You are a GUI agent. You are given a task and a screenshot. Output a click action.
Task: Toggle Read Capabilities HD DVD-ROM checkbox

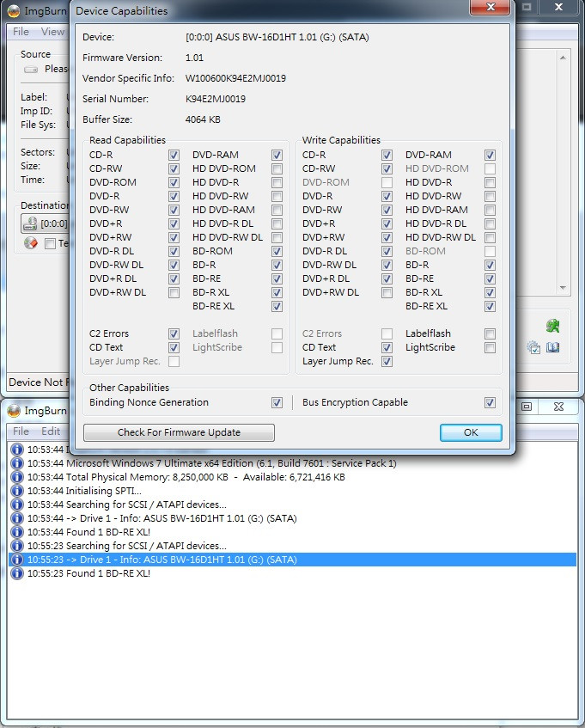click(277, 168)
